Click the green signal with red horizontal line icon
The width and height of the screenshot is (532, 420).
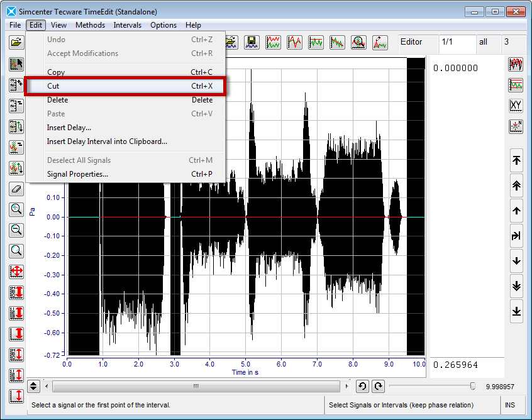point(316,43)
